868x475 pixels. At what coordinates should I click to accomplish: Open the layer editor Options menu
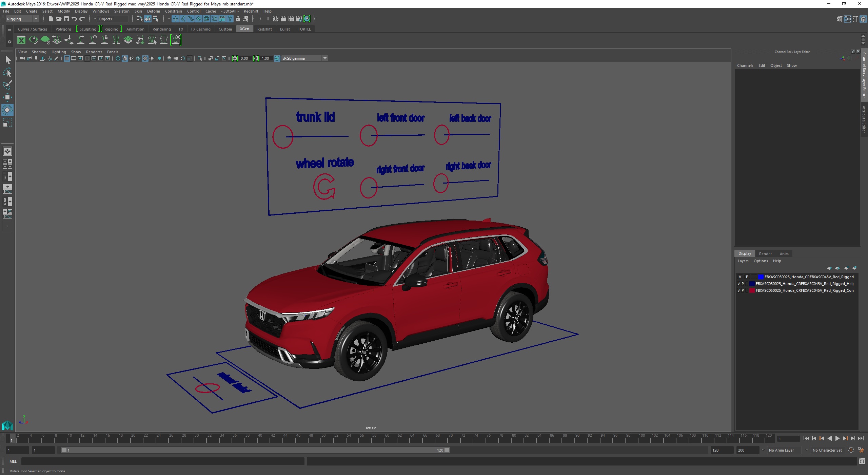(761, 261)
